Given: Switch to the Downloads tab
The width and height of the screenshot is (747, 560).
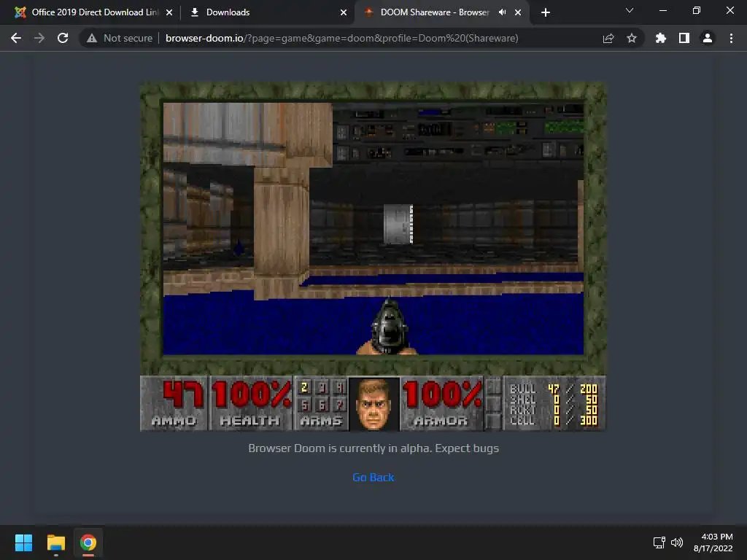Looking at the screenshot, I should click(267, 12).
